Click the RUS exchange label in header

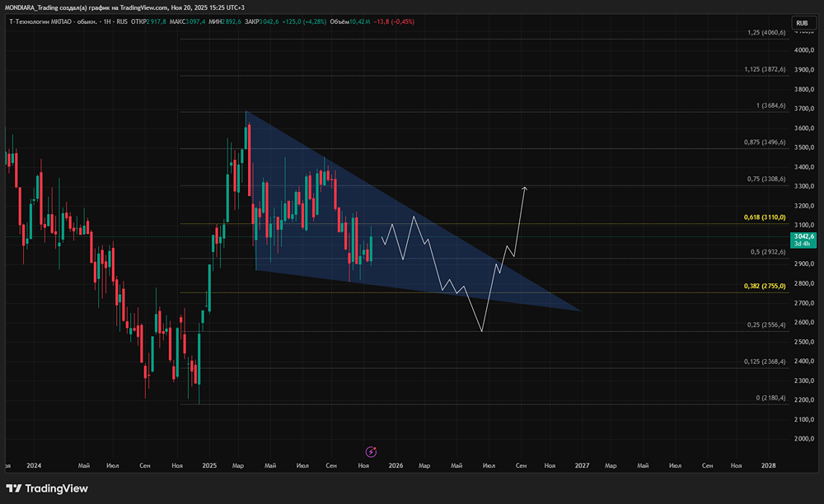tap(122, 21)
